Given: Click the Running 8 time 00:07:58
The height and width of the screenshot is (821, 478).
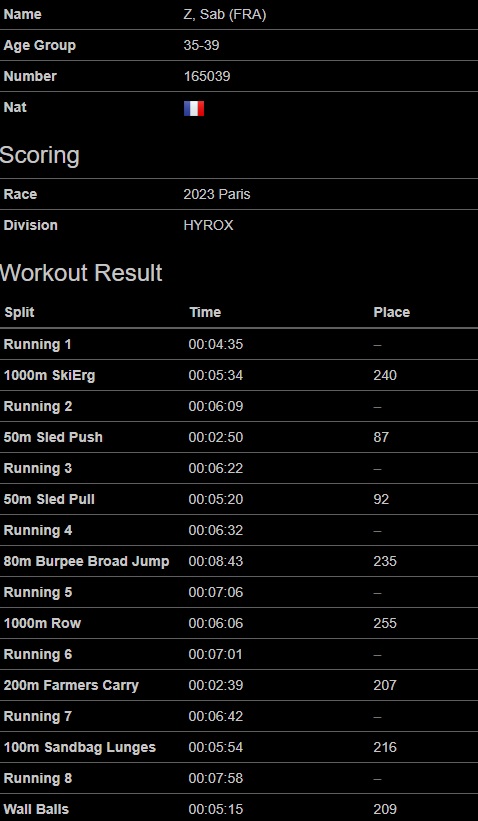Looking at the screenshot, I should [x=216, y=778].
